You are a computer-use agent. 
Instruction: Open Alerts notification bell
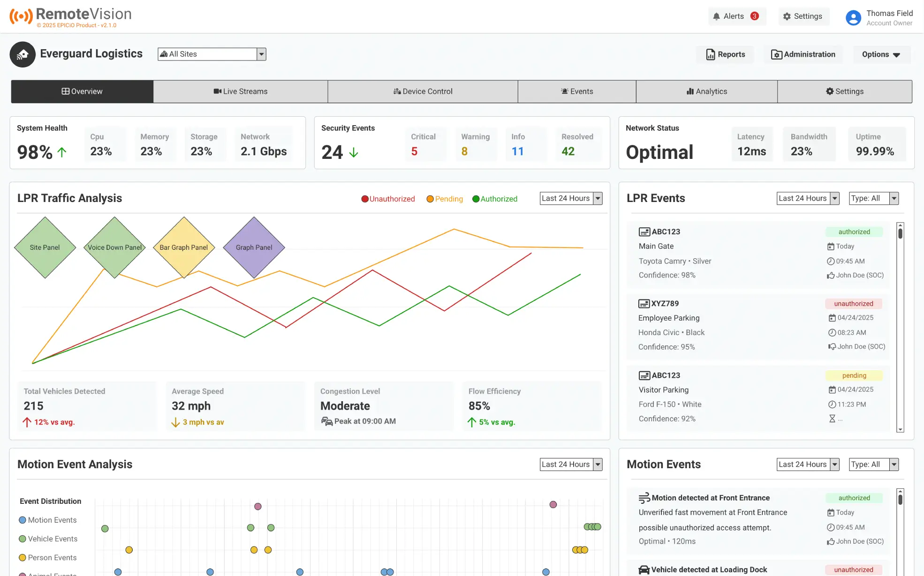pos(717,16)
